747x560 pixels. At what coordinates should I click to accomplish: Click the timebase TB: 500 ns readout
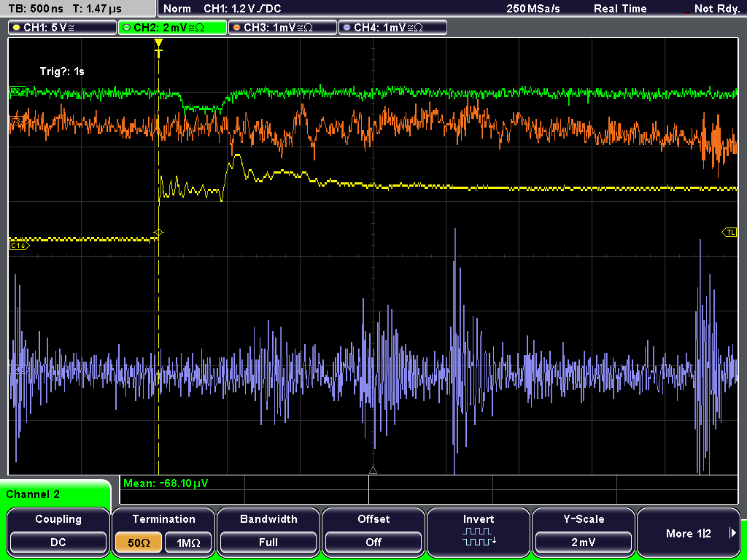pos(36,9)
